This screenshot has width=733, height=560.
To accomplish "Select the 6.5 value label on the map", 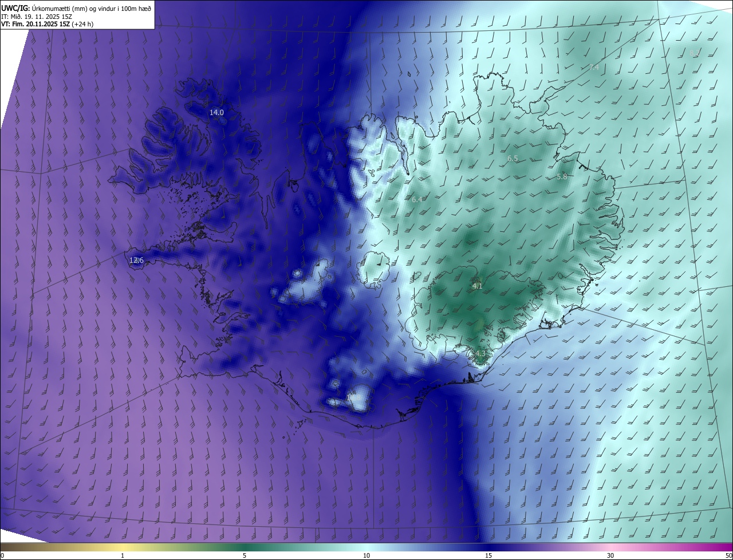I will click(513, 158).
